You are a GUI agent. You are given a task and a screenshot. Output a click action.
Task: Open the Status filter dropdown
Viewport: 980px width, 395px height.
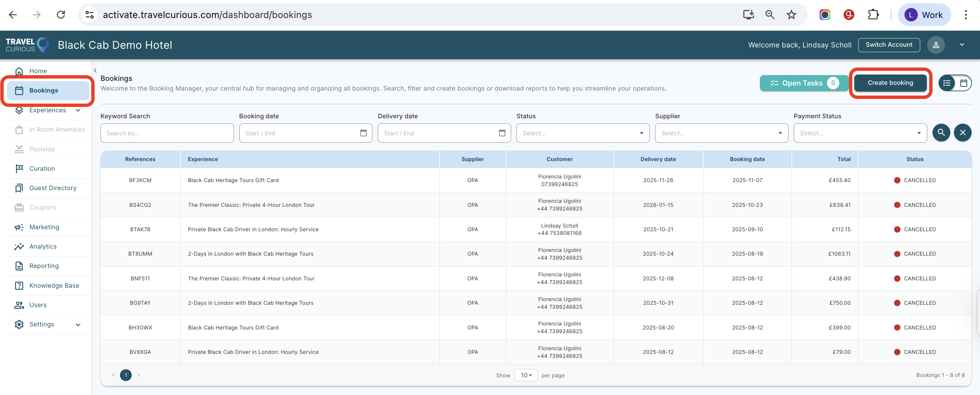(x=583, y=133)
